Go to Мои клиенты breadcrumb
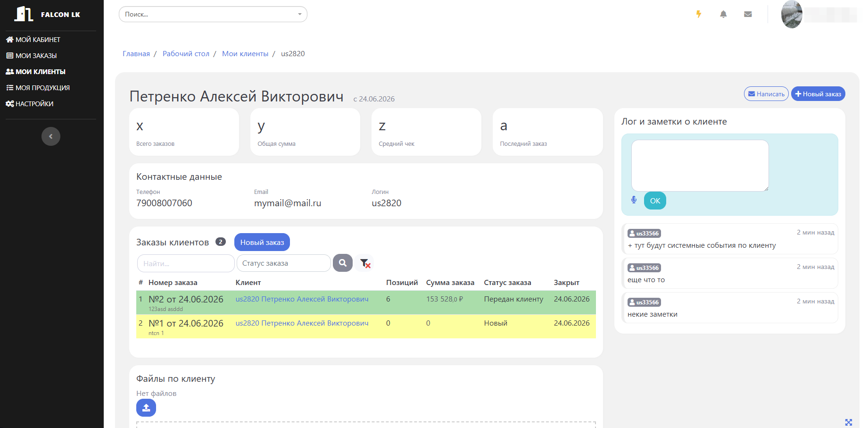This screenshot has width=868, height=428. coord(245,54)
